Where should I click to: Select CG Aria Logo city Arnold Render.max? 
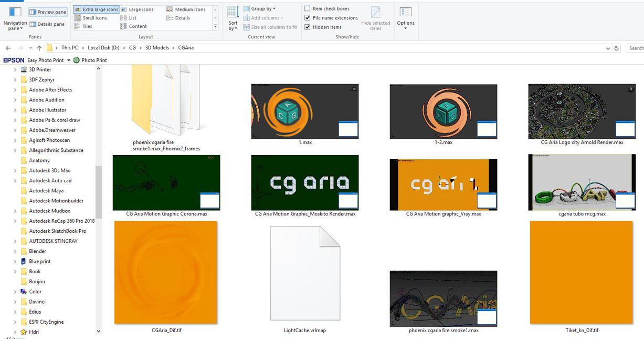582,111
